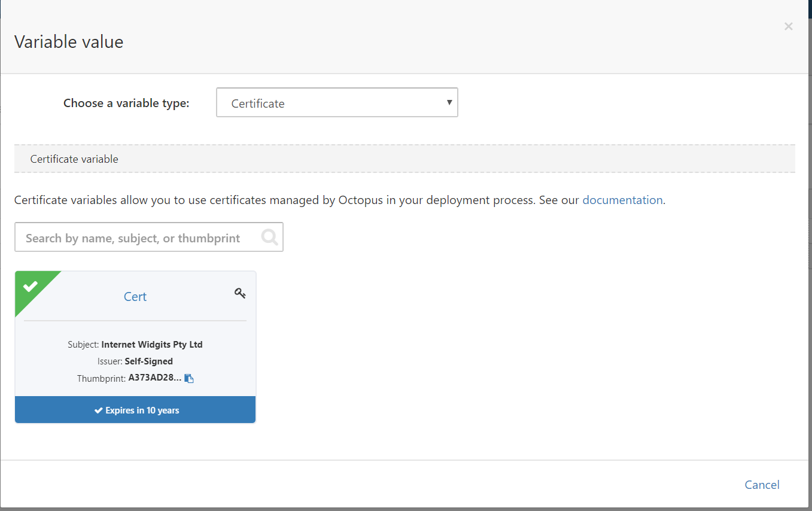This screenshot has width=812, height=511.
Task: Cancel the Variable value dialog
Action: (762, 485)
